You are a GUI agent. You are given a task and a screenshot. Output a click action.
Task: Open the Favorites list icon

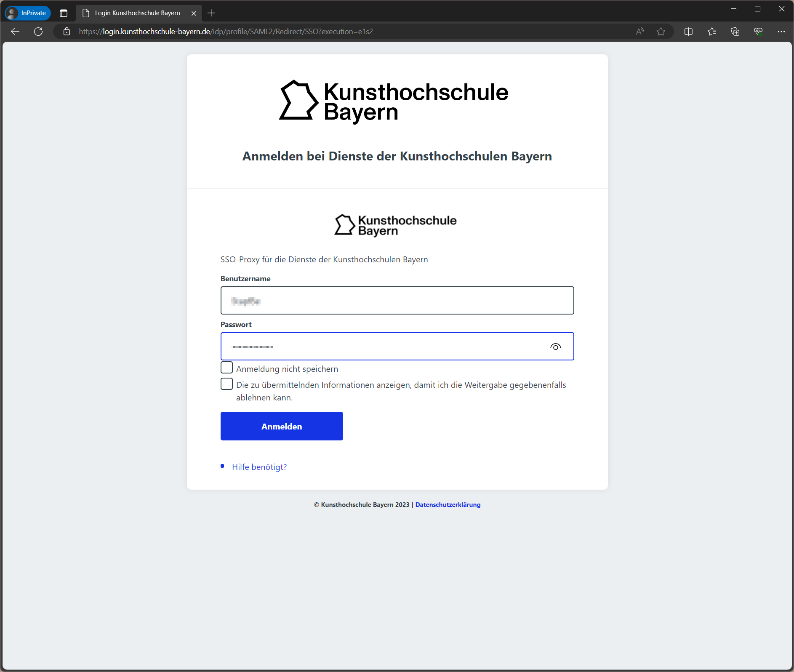712,32
